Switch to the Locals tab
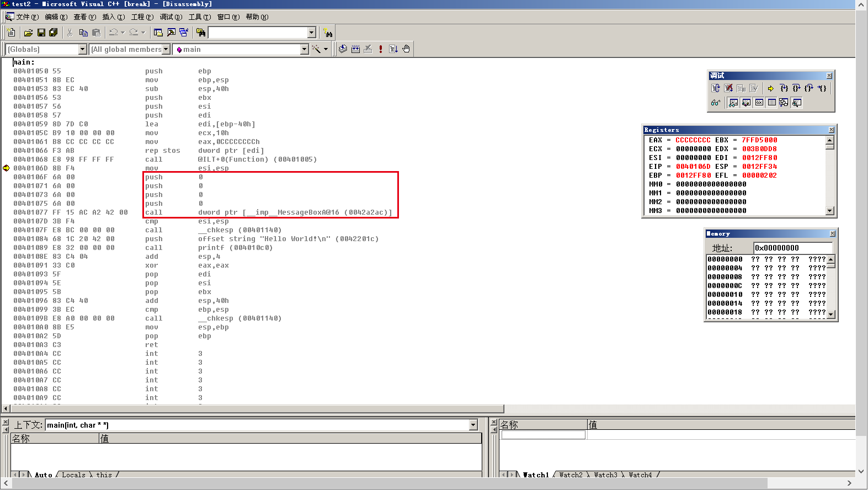Screen dimensions: 868x490 73,475
